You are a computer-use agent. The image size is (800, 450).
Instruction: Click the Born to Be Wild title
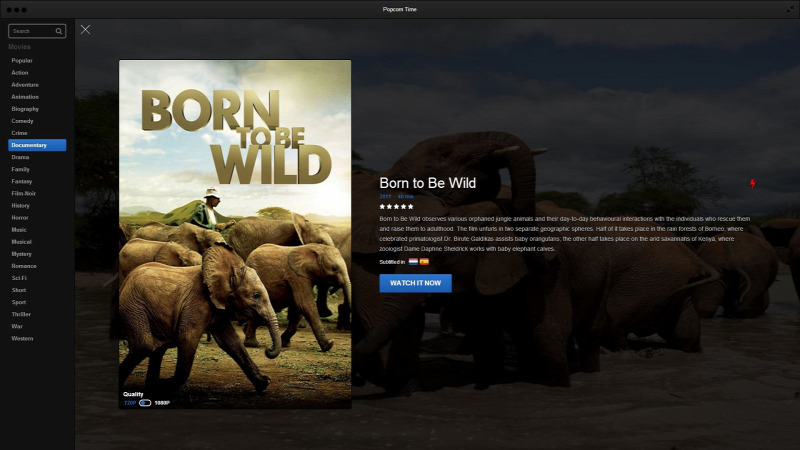coord(428,183)
